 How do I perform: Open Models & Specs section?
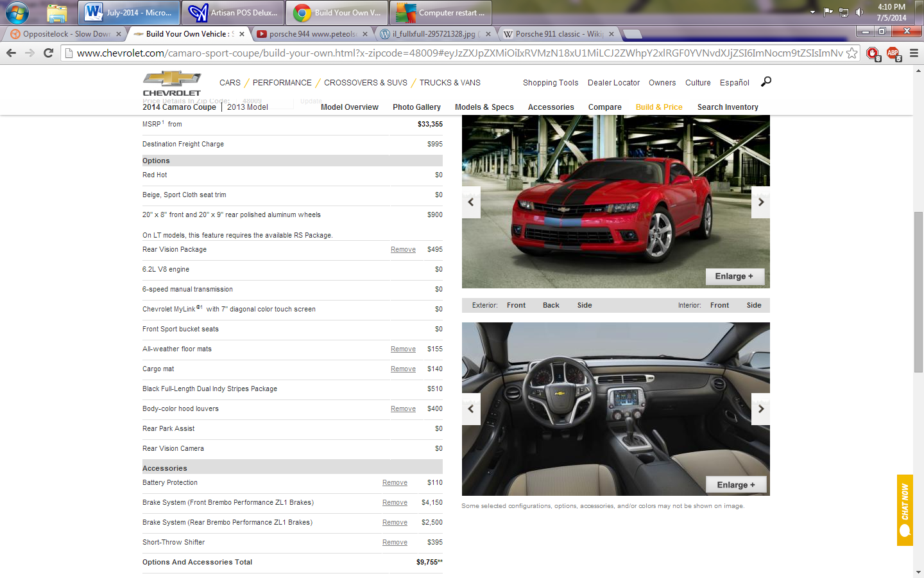pyautogui.click(x=484, y=107)
